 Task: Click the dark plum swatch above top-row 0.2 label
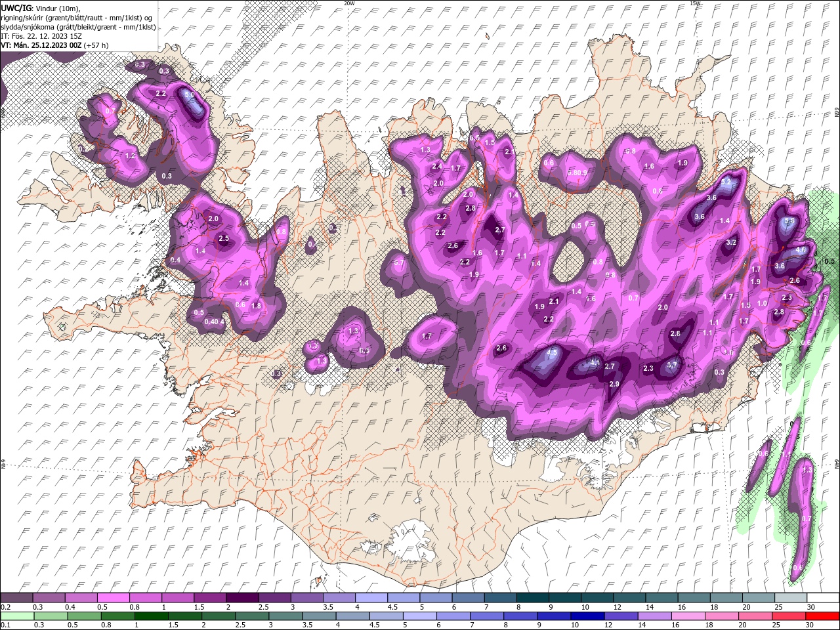pos(16,598)
